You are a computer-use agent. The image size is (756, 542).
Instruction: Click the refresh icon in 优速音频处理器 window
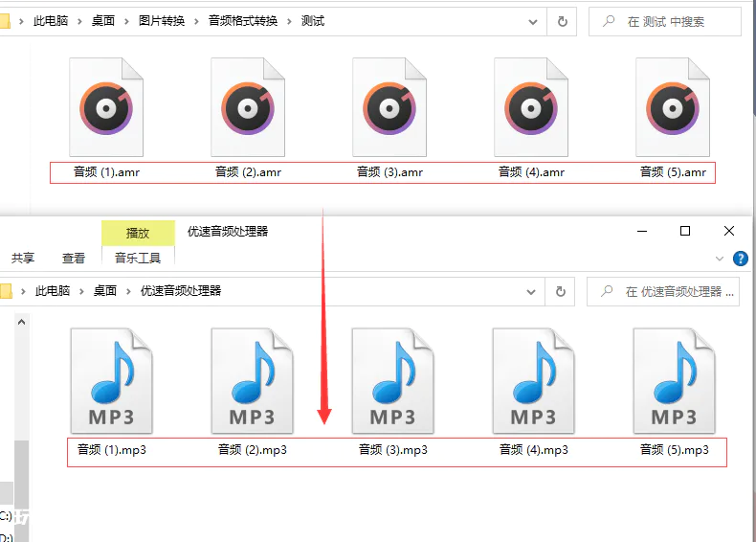[560, 291]
